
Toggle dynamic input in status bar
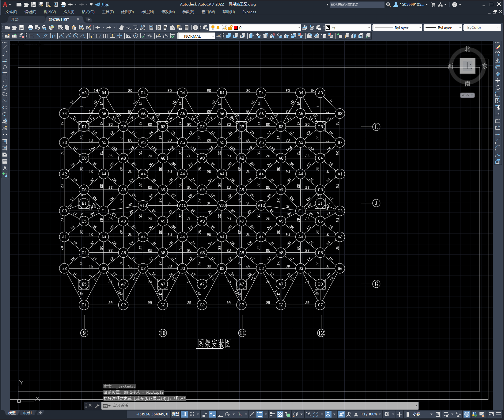point(213,414)
